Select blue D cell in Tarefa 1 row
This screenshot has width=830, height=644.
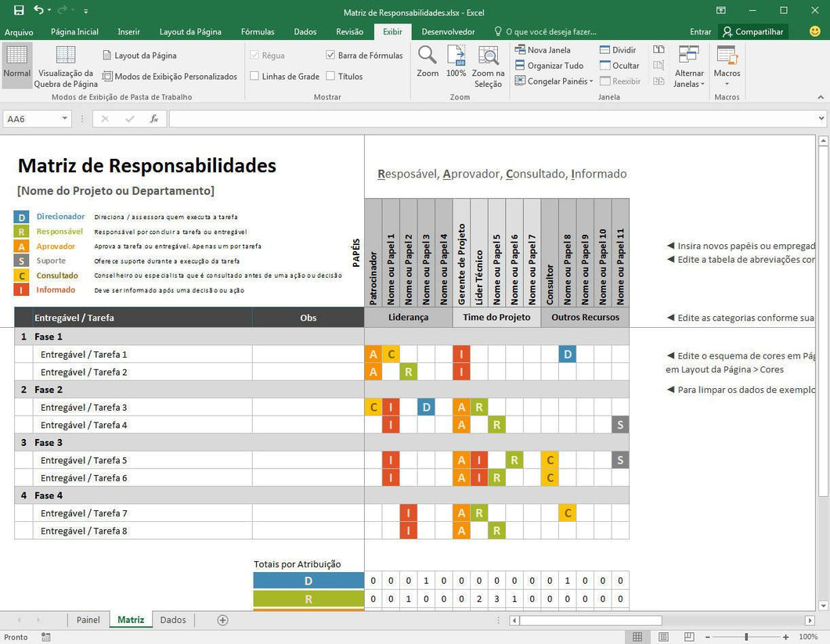[x=568, y=354]
